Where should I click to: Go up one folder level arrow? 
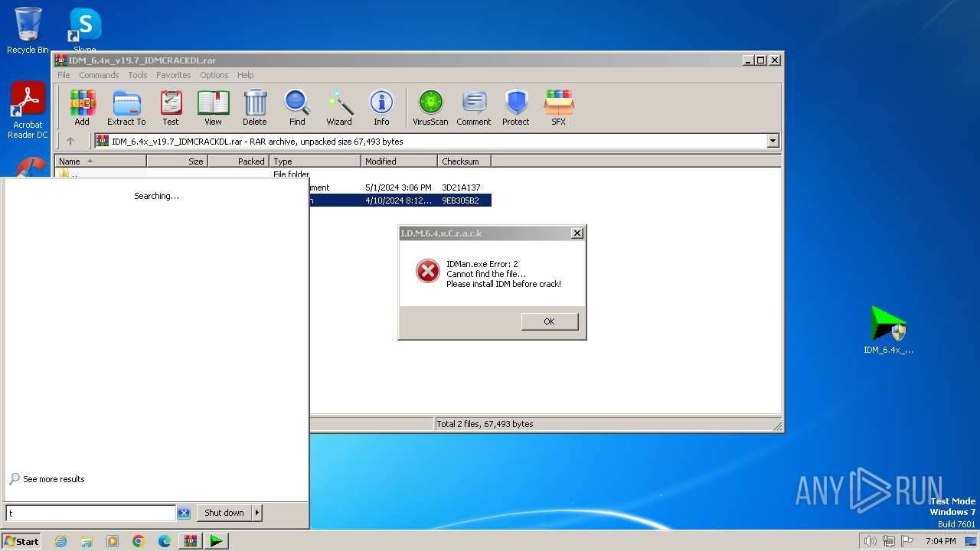click(x=70, y=141)
